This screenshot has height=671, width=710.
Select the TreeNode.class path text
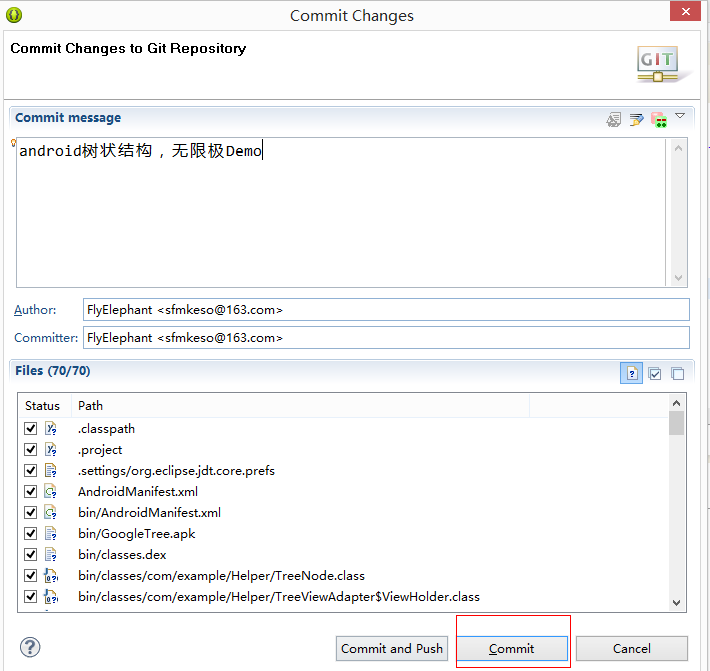[221, 576]
